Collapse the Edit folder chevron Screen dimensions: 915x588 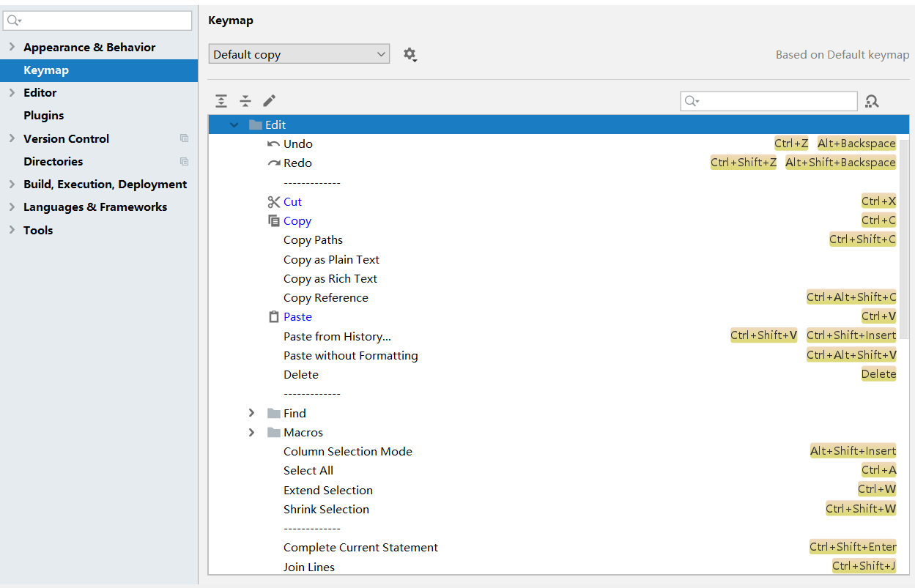tap(234, 124)
